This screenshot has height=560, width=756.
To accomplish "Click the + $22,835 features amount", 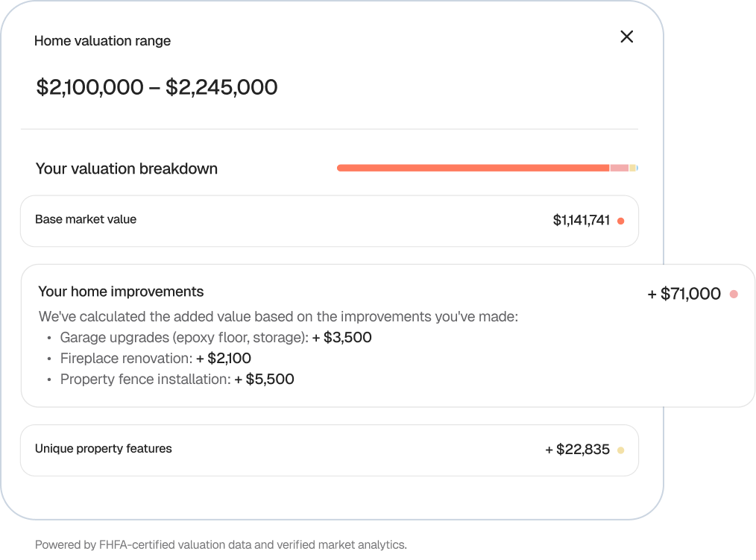I will click(577, 450).
